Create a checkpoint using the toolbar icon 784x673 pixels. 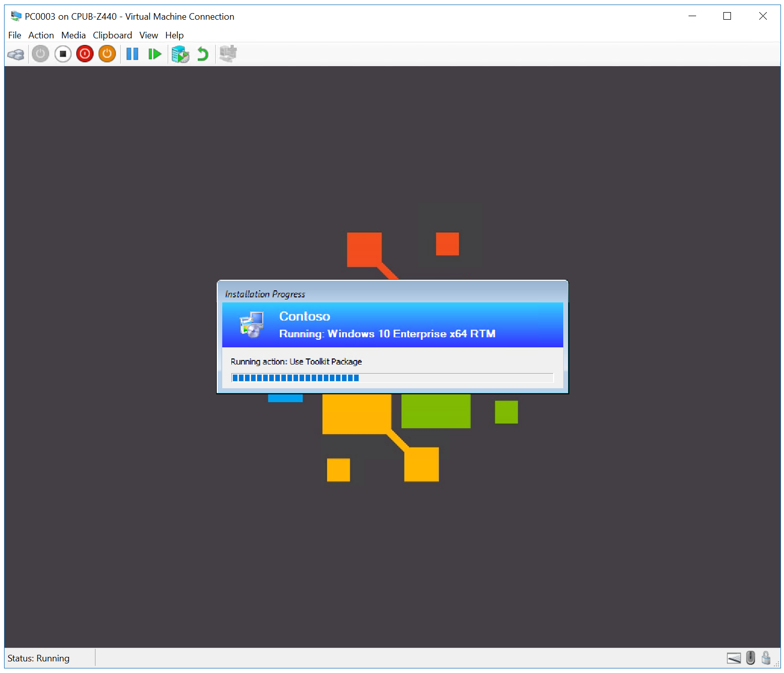[x=180, y=54]
